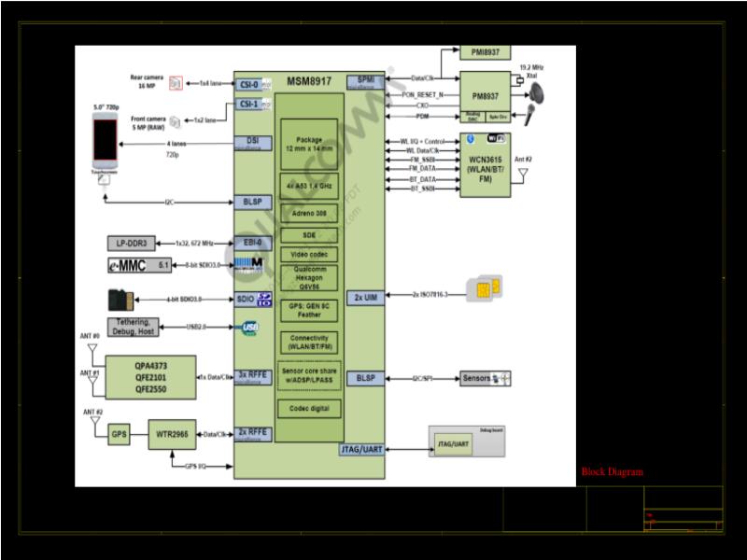Click the microphone icon near PM8937

point(530,115)
